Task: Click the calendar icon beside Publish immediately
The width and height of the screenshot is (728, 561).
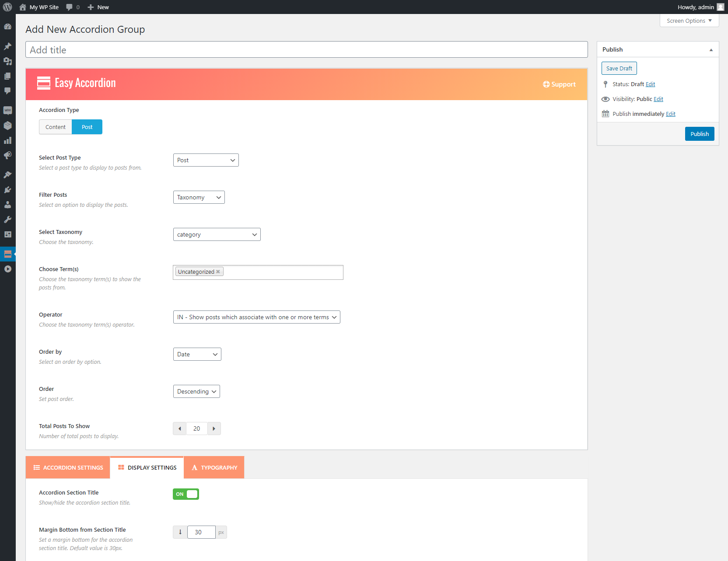Action: [x=605, y=114]
